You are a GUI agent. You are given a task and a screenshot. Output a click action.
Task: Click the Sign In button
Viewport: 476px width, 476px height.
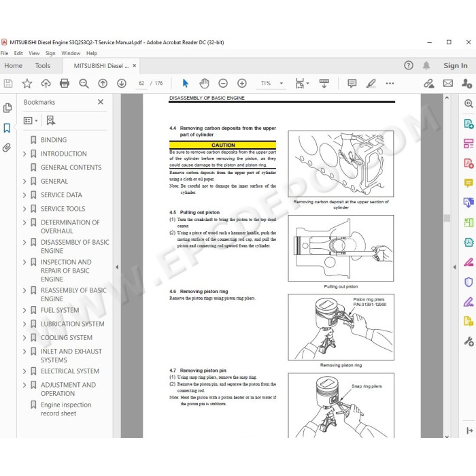pyautogui.click(x=456, y=65)
